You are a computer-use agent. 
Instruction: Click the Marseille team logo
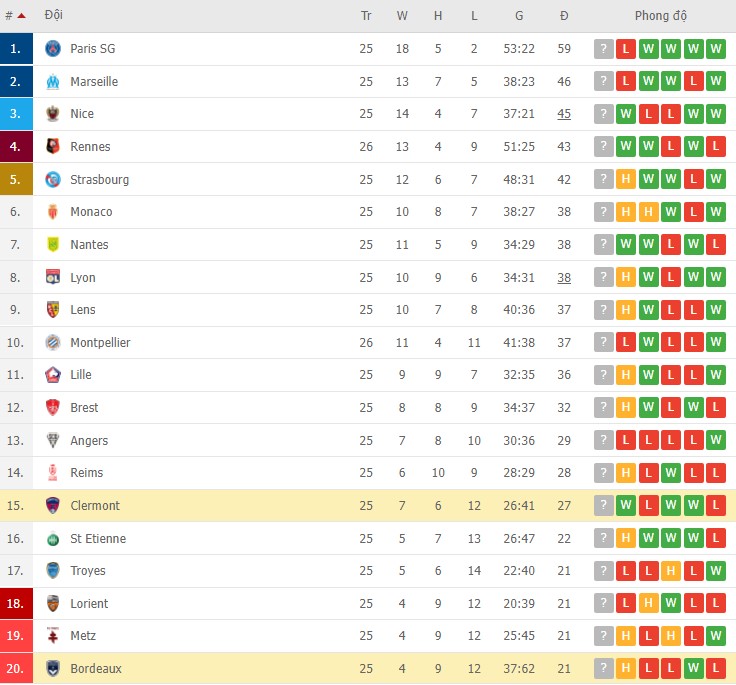coord(53,82)
